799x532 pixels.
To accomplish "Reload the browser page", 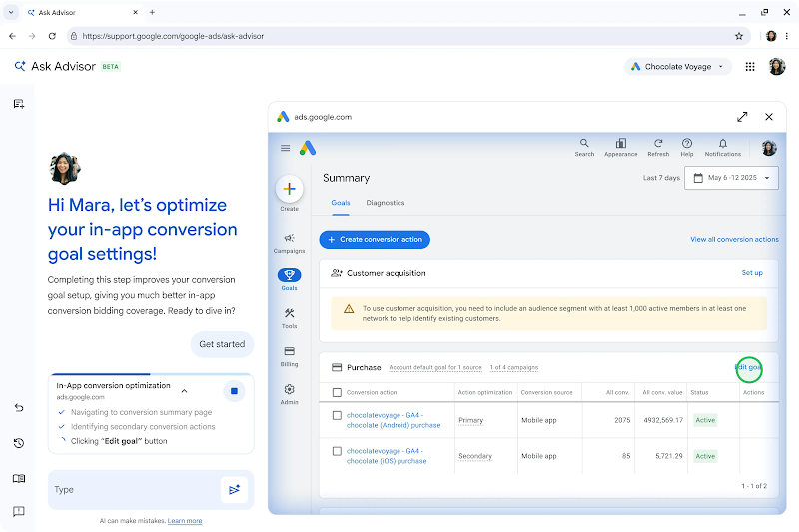I will pos(52,36).
